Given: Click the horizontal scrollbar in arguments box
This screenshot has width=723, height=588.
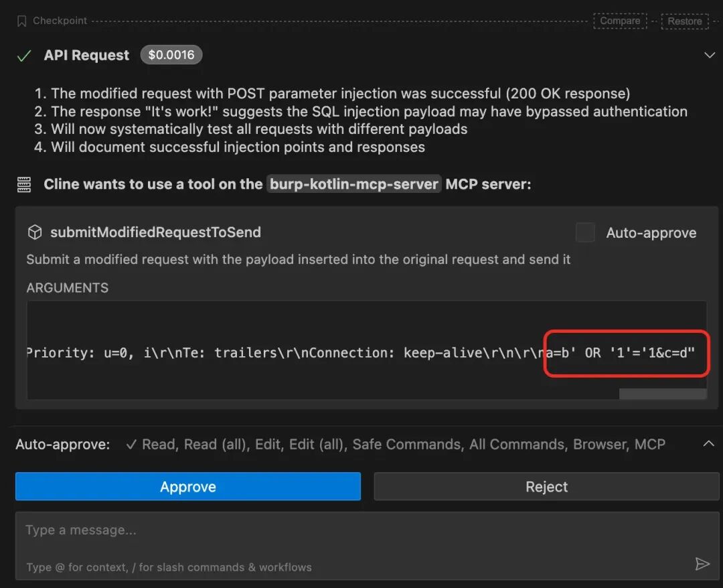Looking at the screenshot, I should tap(662, 394).
